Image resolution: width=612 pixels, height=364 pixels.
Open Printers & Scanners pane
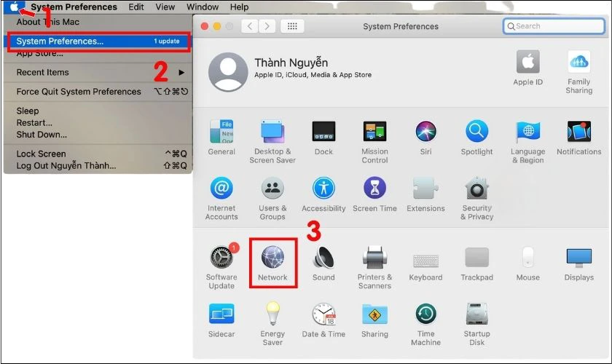point(374,267)
